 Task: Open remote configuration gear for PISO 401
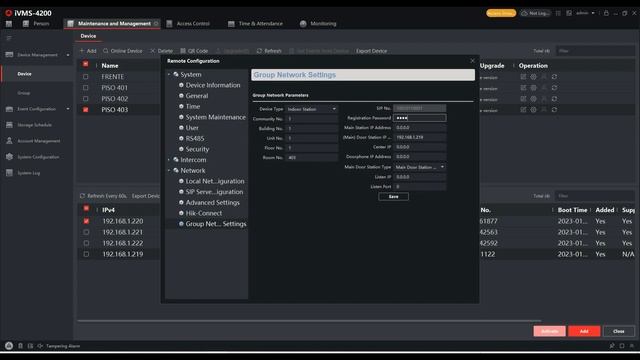click(533, 88)
